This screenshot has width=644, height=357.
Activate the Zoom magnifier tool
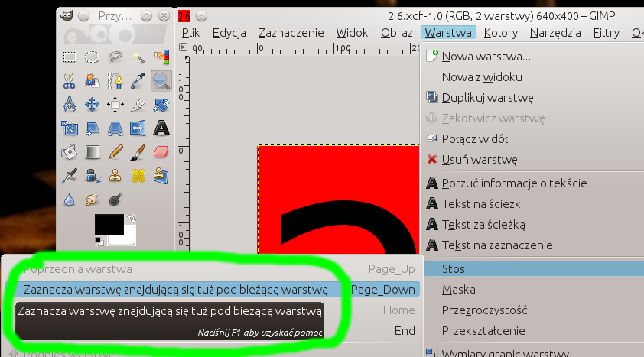(161, 80)
